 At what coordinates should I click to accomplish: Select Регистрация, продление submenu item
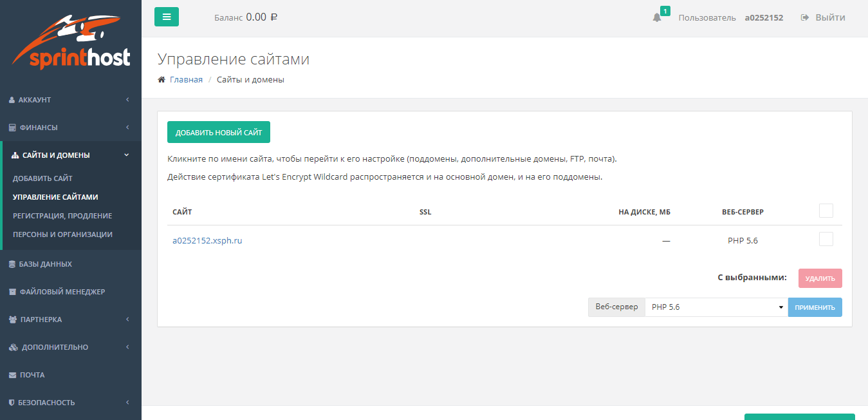coord(62,216)
